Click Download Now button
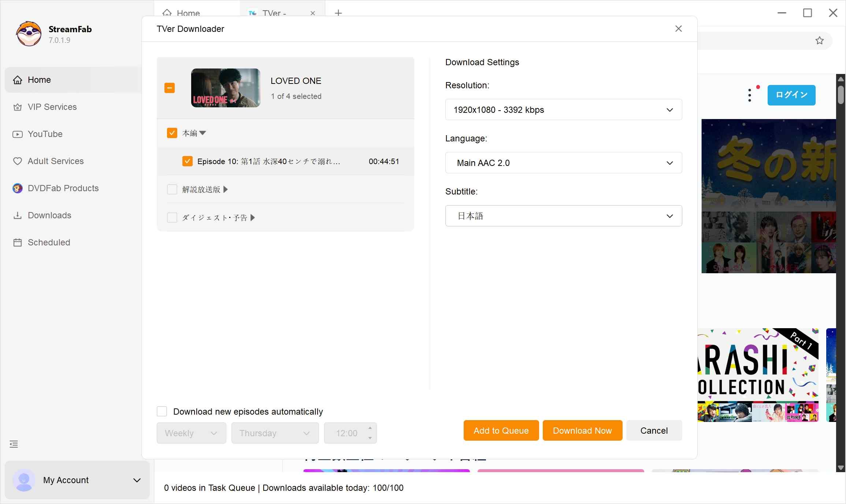 coord(582,430)
